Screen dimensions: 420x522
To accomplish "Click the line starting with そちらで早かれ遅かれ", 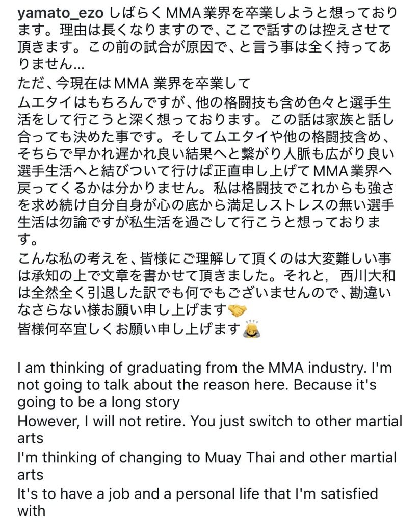I will (206, 154).
